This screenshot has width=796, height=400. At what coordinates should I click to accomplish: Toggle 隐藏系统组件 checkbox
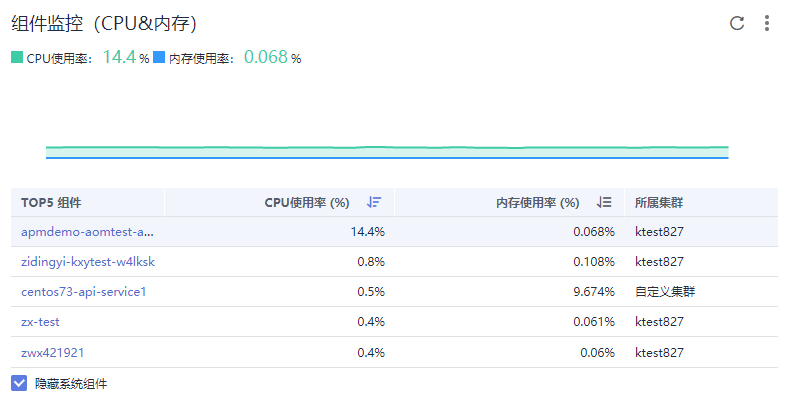(19, 383)
